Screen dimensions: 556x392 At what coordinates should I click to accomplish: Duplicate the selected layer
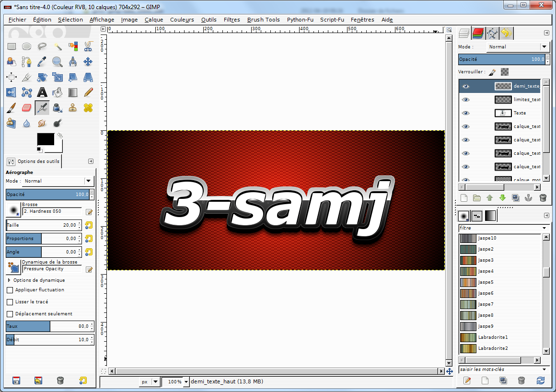click(516, 198)
